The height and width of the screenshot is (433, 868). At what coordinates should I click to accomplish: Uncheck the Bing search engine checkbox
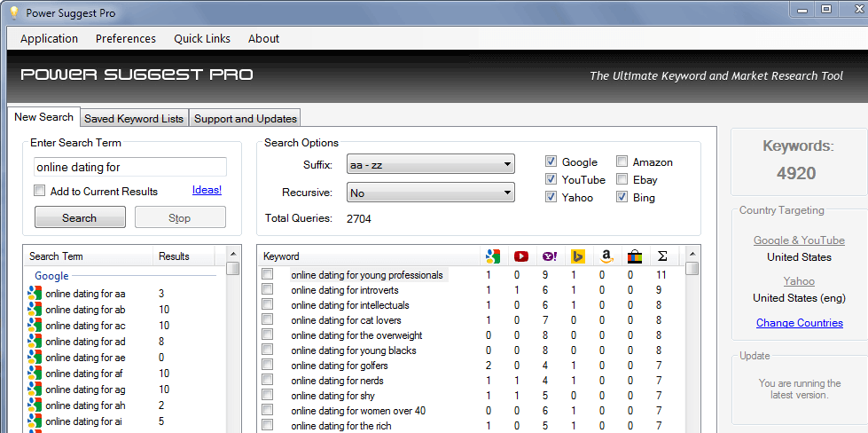(622, 197)
